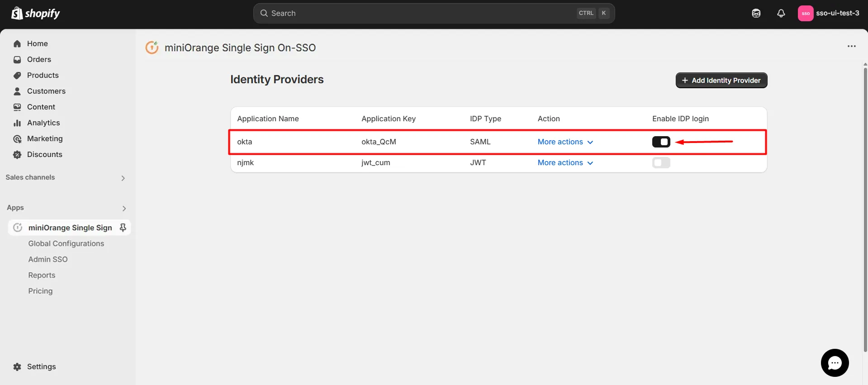Expand the Sales channels chevron
The image size is (868, 385).
(123, 178)
